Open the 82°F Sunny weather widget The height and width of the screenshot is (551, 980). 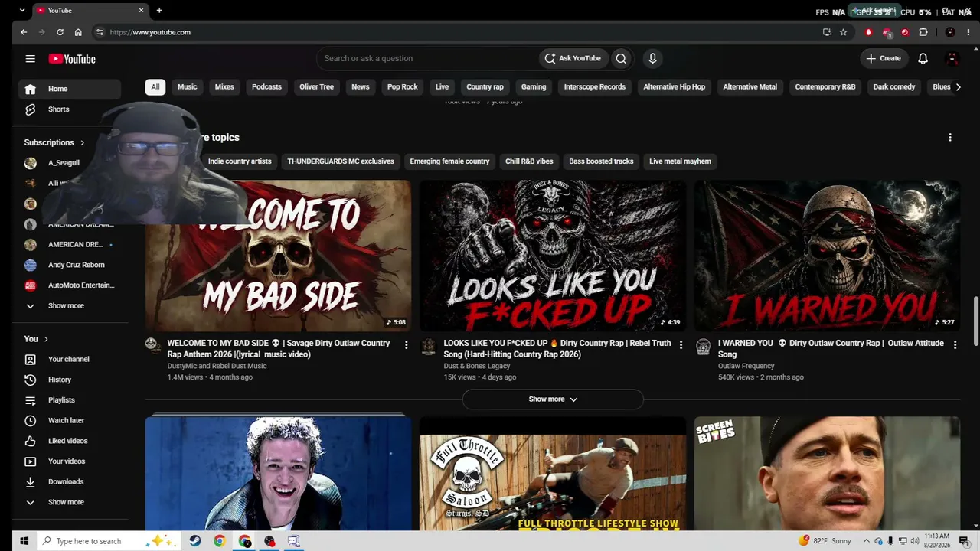825,541
